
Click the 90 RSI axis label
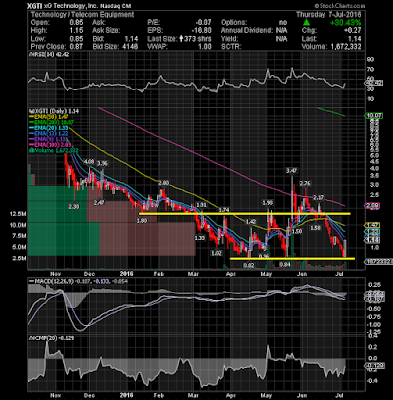pos(370,59)
